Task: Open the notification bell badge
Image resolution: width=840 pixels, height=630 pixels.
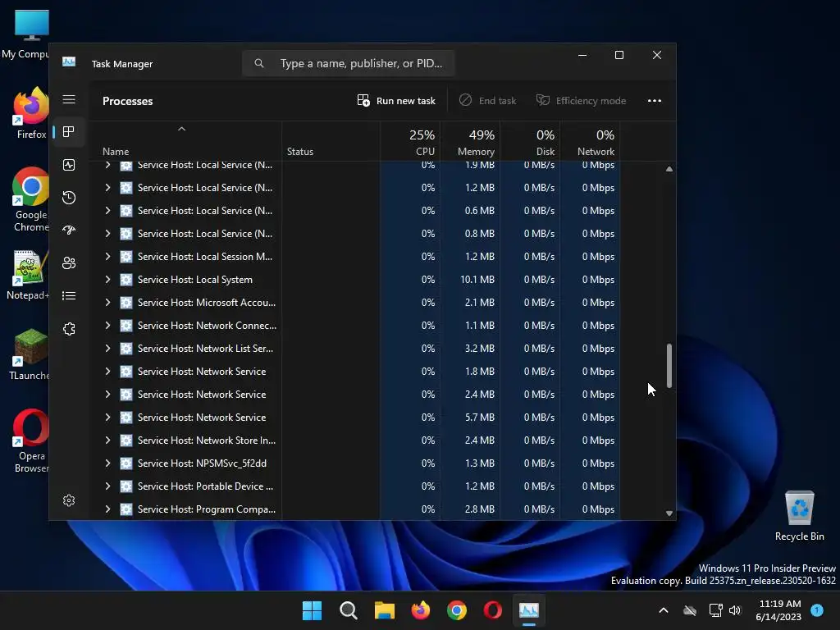Action: click(x=817, y=609)
